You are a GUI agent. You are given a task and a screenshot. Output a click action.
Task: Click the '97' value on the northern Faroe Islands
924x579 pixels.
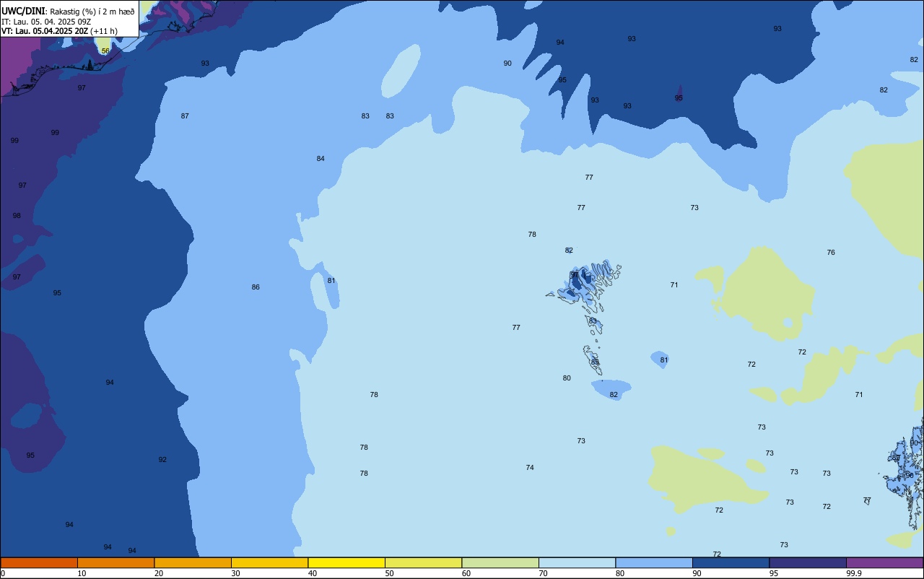coord(575,275)
